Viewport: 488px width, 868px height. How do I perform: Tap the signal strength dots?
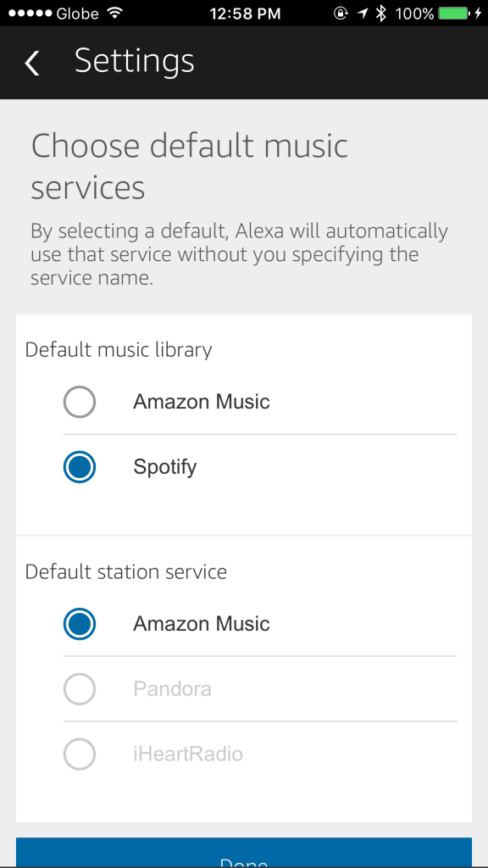[30, 14]
